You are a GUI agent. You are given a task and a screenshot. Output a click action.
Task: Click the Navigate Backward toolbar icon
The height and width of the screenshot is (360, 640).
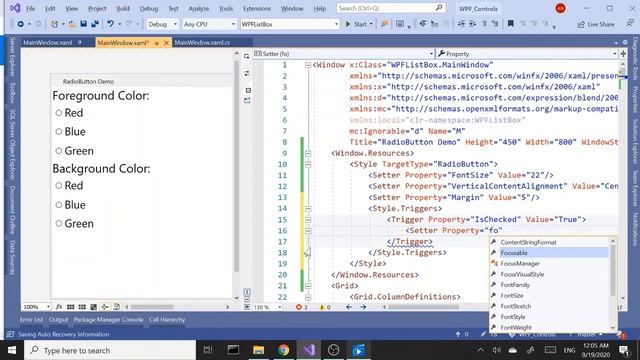20,24
